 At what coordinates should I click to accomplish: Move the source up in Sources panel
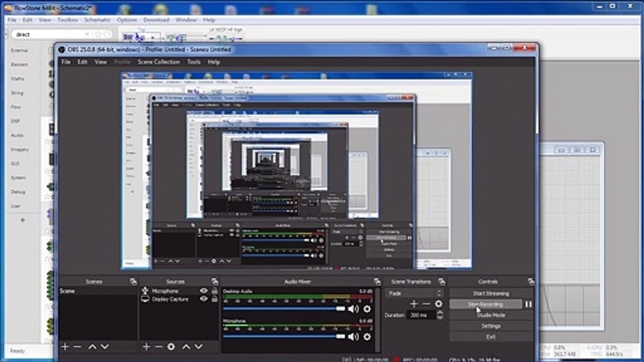pyautogui.click(x=186, y=346)
